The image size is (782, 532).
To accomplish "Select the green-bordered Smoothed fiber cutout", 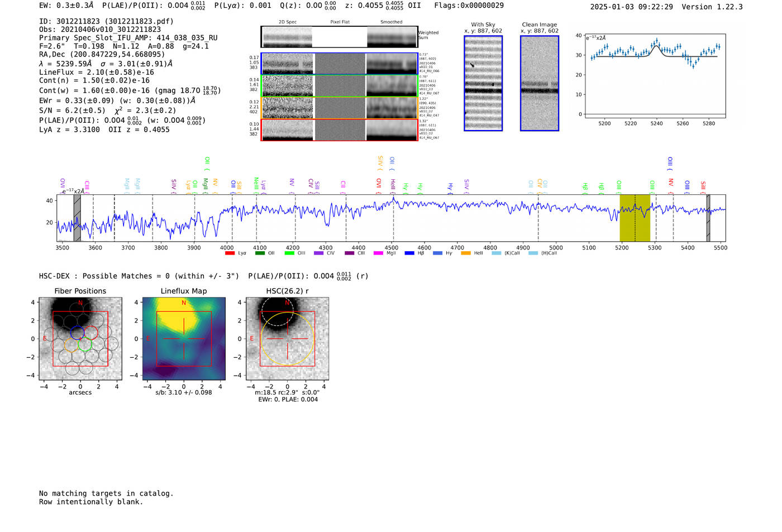I will (x=392, y=86).
